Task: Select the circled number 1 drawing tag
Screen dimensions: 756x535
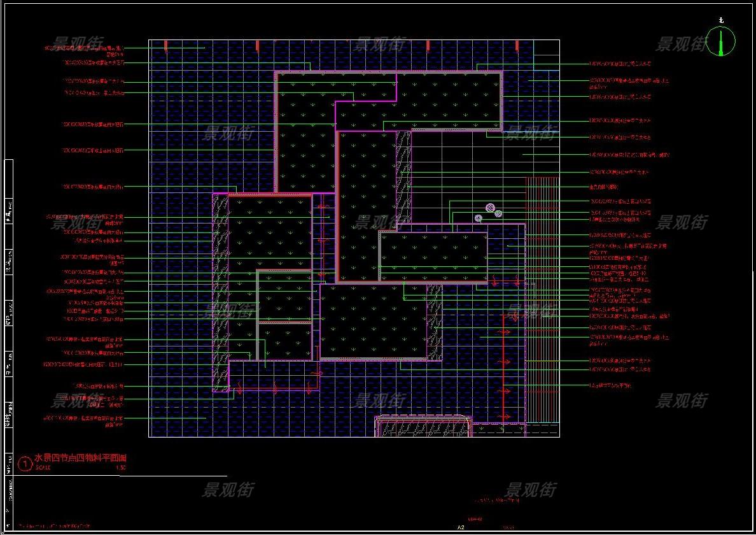Action: tap(24, 464)
